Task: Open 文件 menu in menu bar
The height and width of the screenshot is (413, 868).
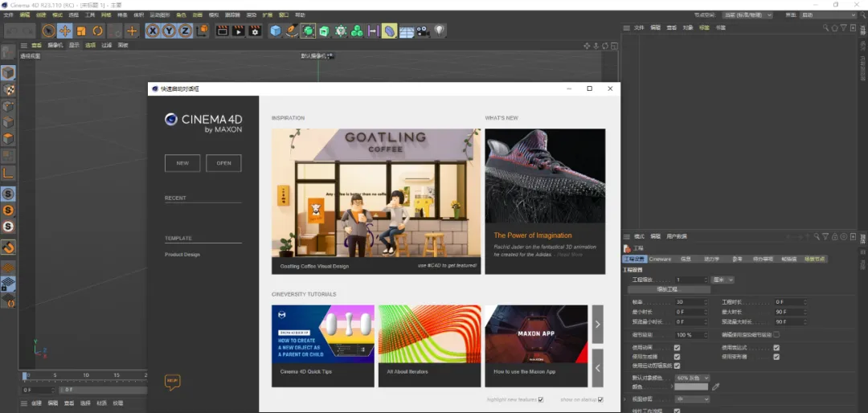Action: [8, 15]
